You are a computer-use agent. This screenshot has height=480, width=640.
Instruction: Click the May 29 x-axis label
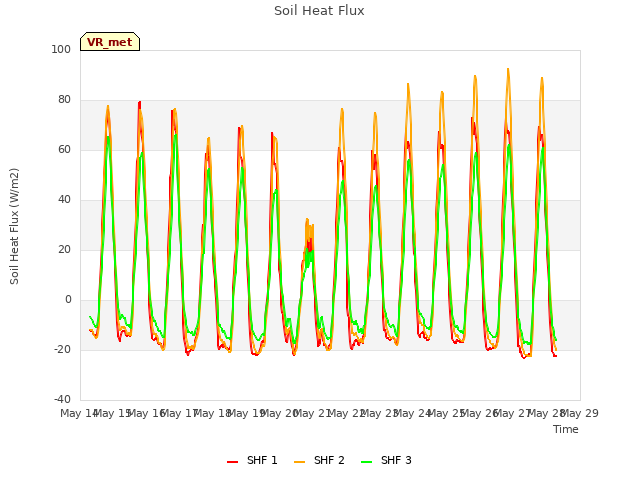(x=580, y=413)
